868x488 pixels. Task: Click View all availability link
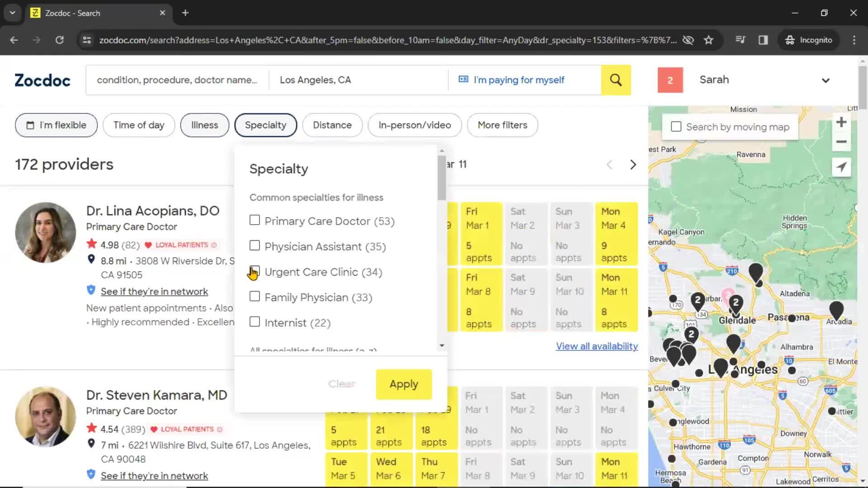tap(597, 346)
